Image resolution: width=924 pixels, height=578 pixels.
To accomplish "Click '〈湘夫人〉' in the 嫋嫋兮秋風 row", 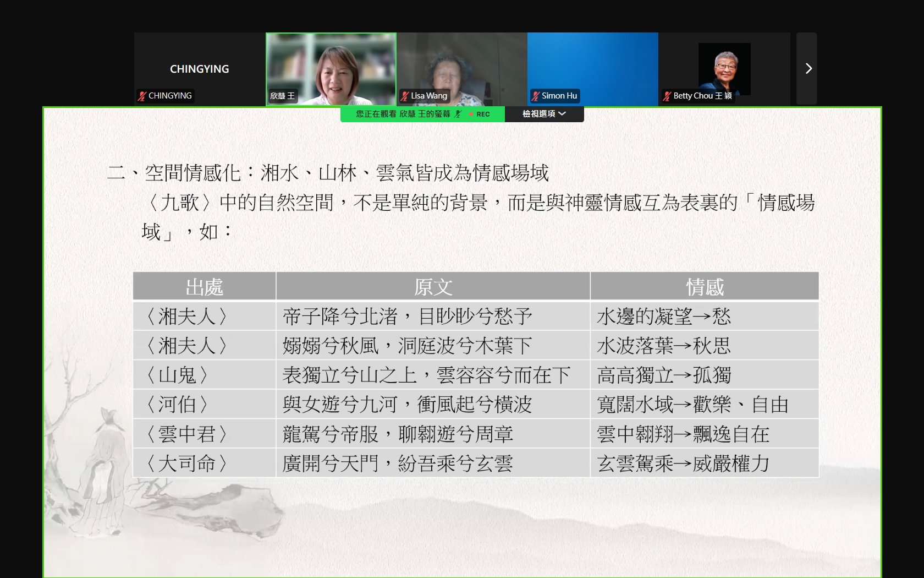I will (205, 346).
